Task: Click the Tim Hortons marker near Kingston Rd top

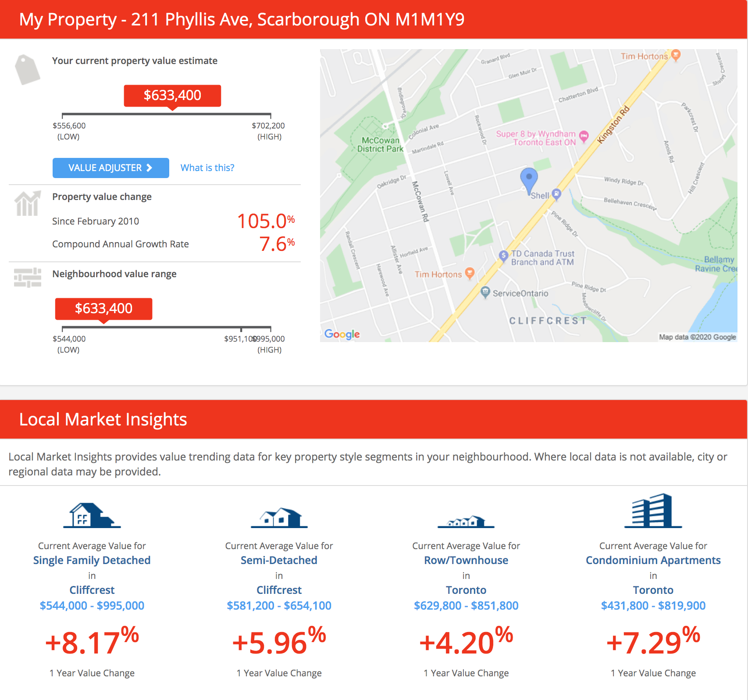Action: tap(676, 55)
